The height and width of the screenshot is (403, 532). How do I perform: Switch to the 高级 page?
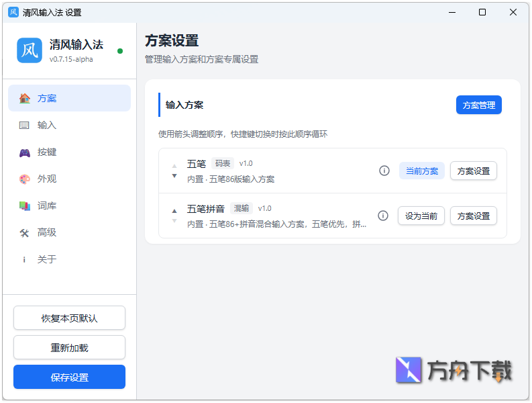click(69, 233)
